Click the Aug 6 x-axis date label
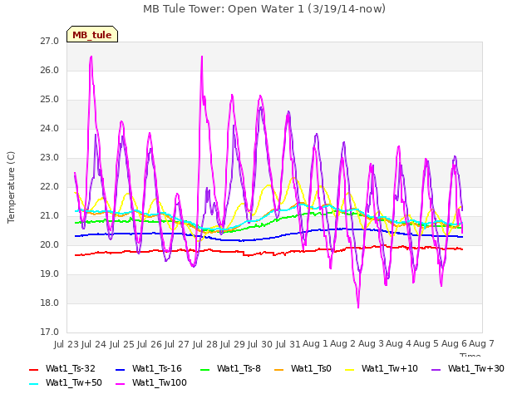The image size is (532, 399). click(454, 344)
